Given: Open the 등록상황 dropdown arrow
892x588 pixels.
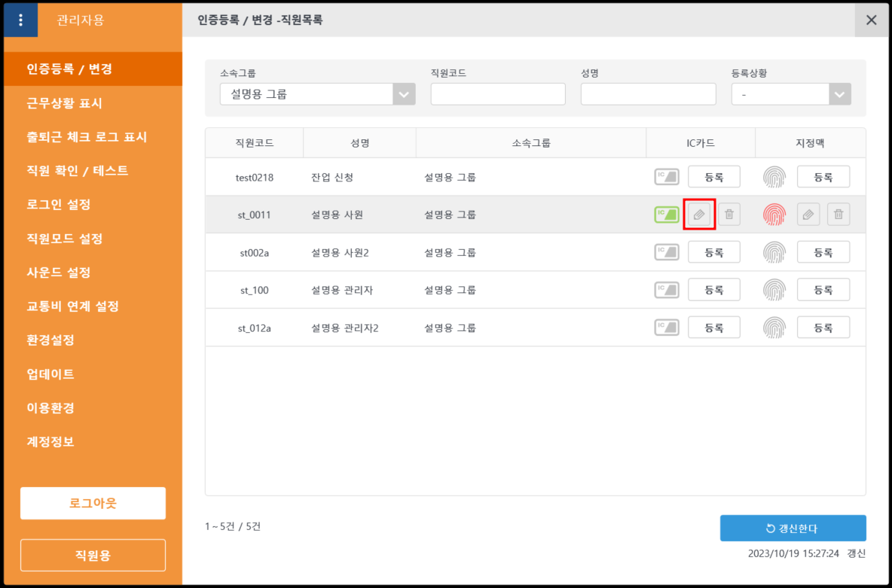Looking at the screenshot, I should [839, 94].
